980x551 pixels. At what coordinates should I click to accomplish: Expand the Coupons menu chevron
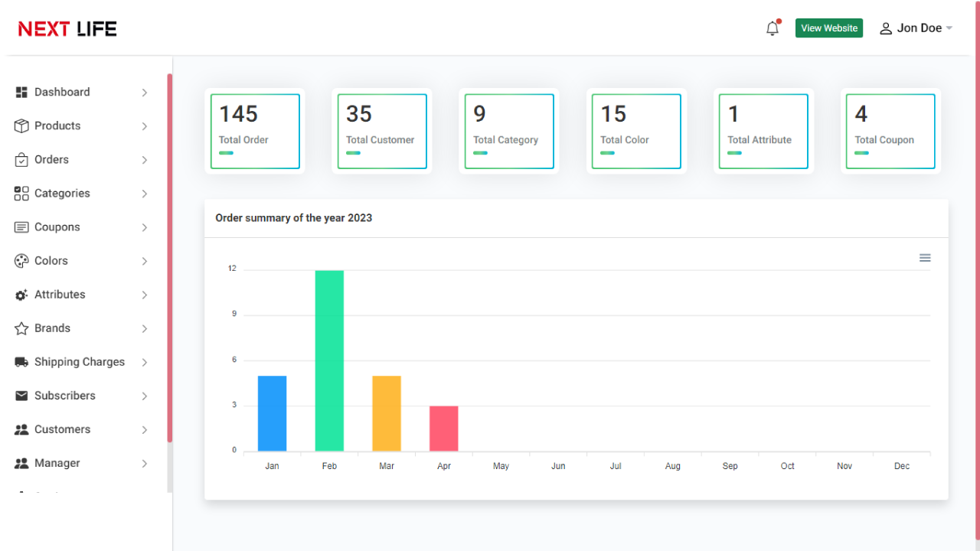pos(144,227)
